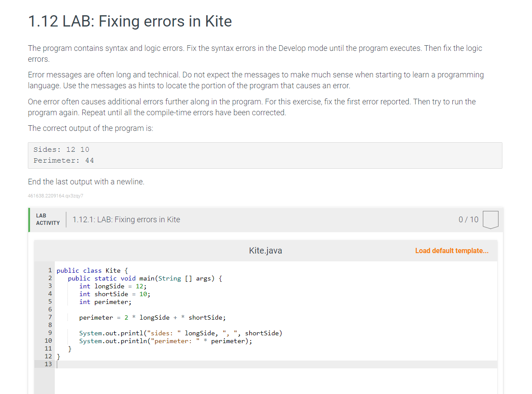
Task: Click the heading 1.12 LAB: Fixing errors in Kite
Action: (x=130, y=21)
